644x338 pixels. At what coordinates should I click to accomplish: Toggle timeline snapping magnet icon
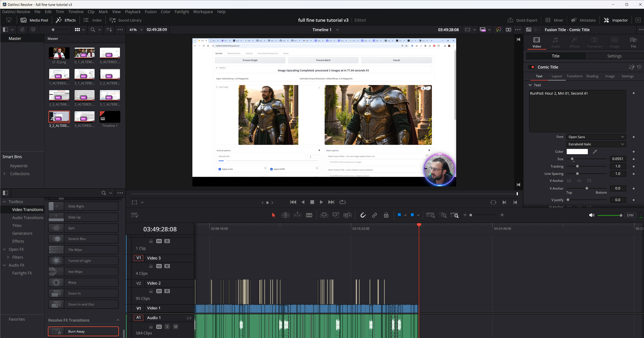[x=363, y=215]
